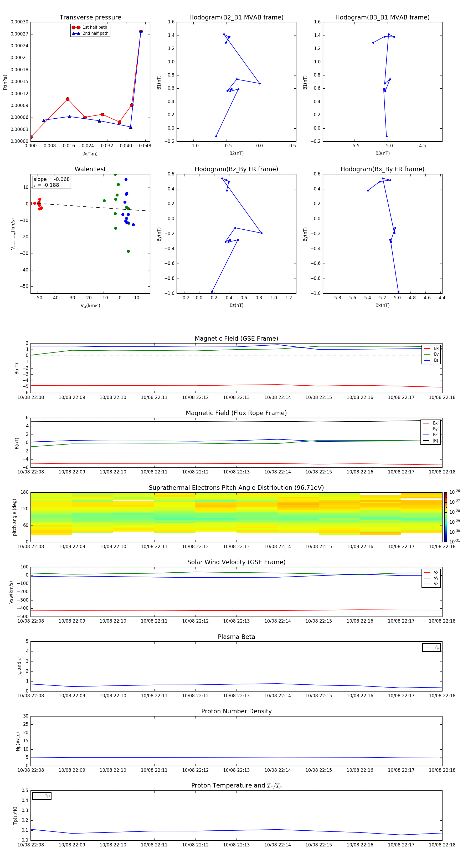473x868 pixels.
Task: Click the 'Np(#/cc)' y-axis label
Action: 18,741
